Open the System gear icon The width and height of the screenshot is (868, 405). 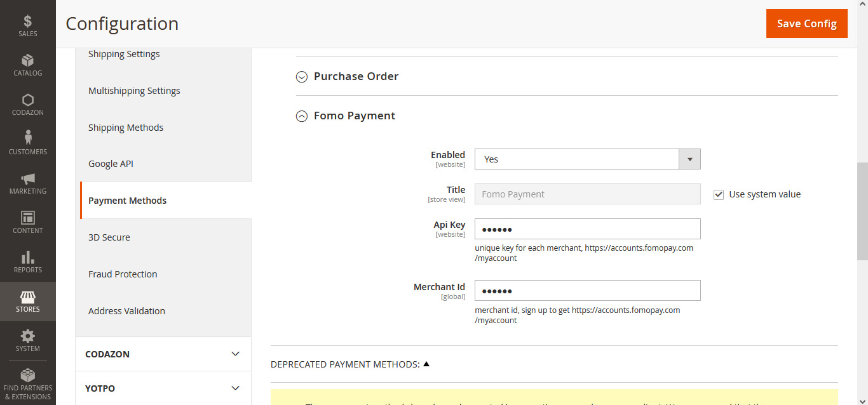pyautogui.click(x=27, y=336)
